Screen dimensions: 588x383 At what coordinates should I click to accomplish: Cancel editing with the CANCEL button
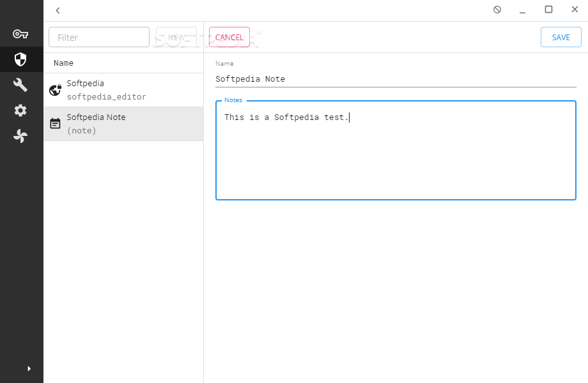[229, 37]
